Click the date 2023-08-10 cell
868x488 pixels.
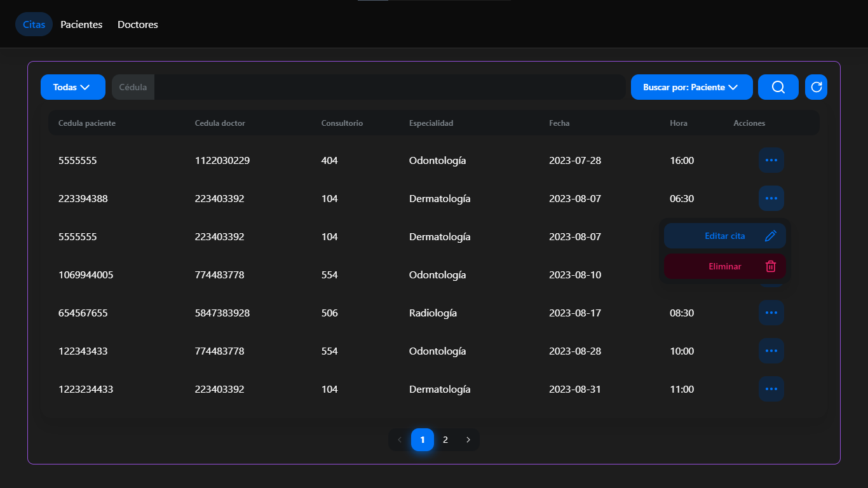pos(575,274)
